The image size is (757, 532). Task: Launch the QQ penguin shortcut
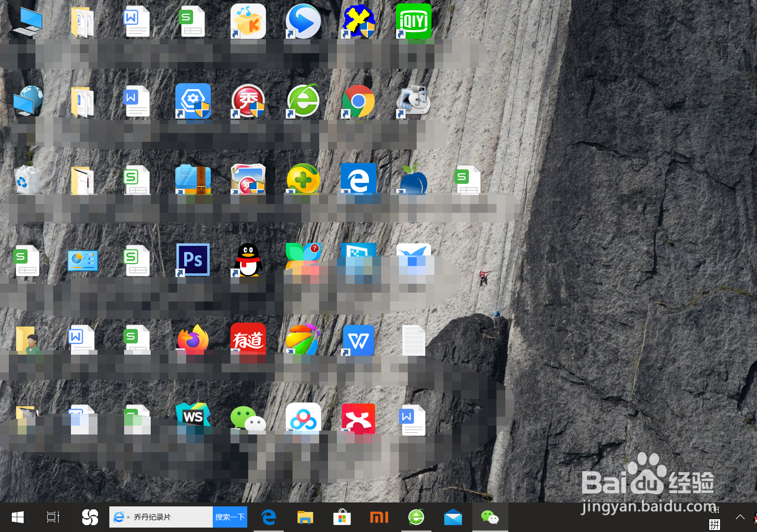click(248, 260)
